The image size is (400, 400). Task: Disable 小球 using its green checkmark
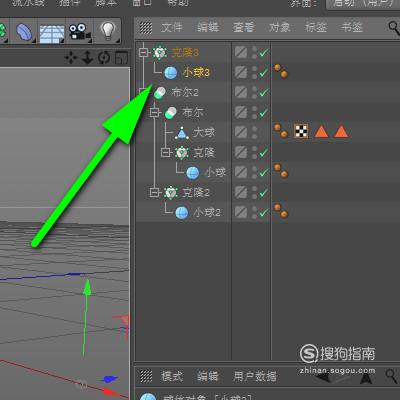[264, 172]
